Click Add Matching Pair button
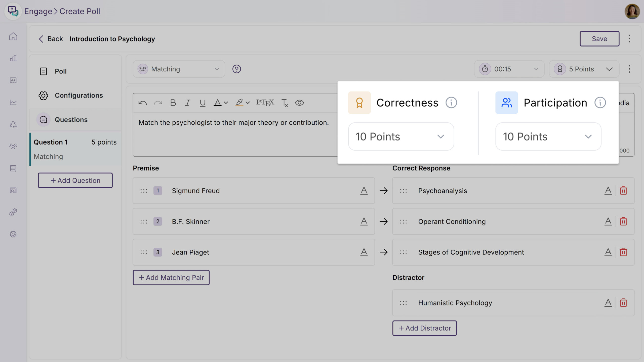 pyautogui.click(x=171, y=278)
